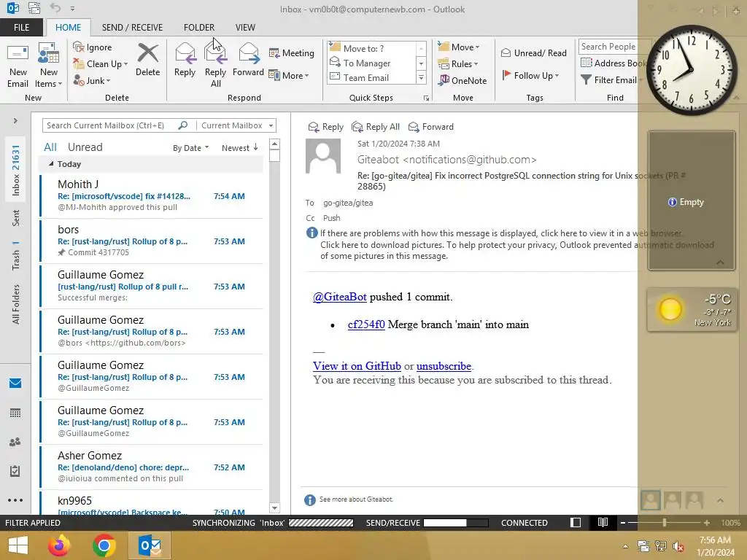
Task: Click the zoom slider handle
Action: (x=665, y=523)
